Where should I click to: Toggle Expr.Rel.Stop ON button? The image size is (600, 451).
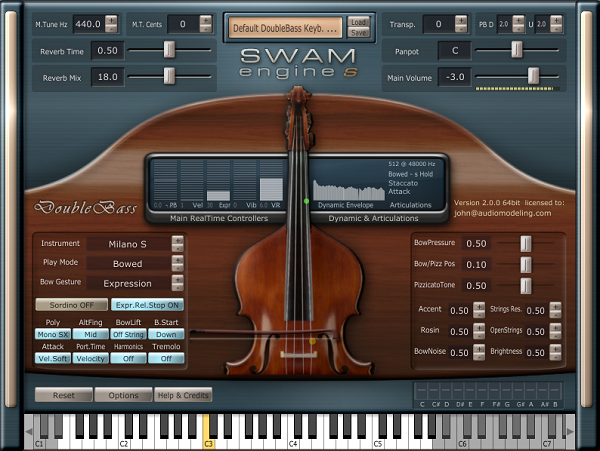[147, 305]
